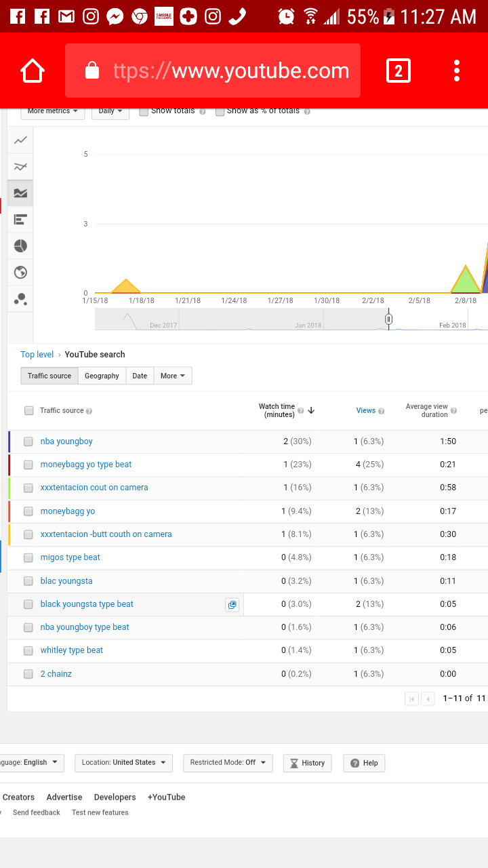The image size is (488, 868).
Task: Open the Restricted Mode dropdown
Action: pos(228,762)
